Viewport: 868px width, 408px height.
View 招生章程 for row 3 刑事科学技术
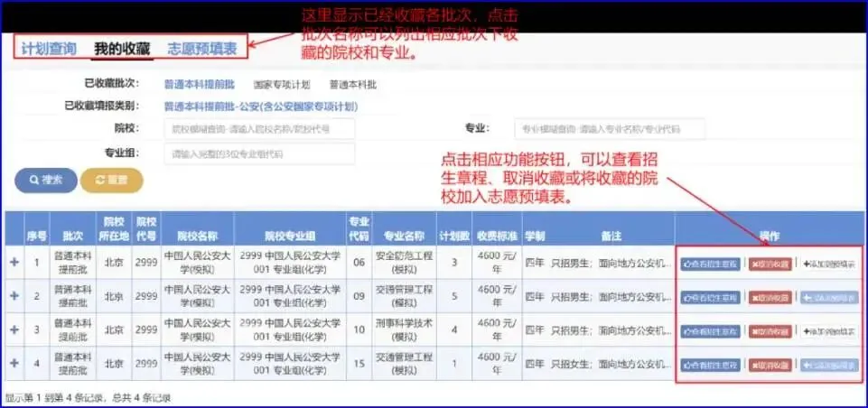(710, 331)
